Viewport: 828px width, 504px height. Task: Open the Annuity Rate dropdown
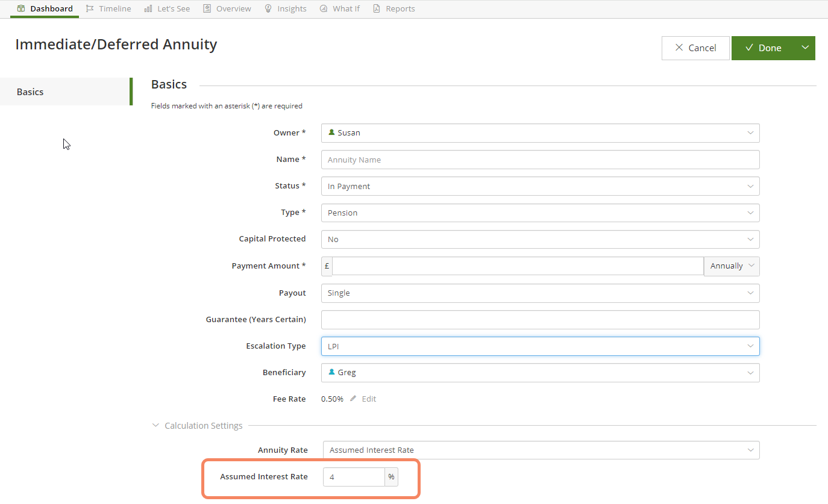point(541,450)
